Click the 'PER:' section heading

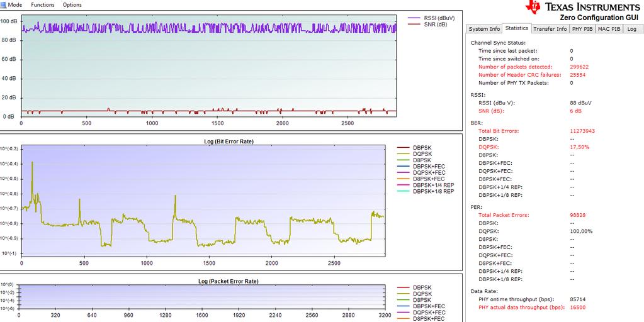[477, 207]
